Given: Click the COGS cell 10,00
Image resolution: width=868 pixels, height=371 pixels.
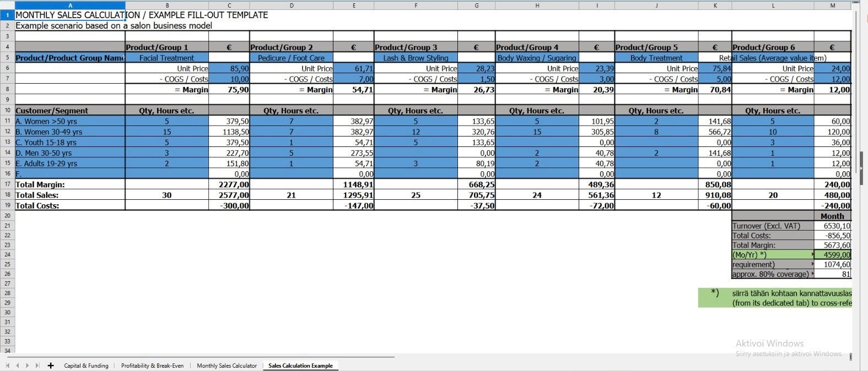Looking at the screenshot, I should [229, 79].
